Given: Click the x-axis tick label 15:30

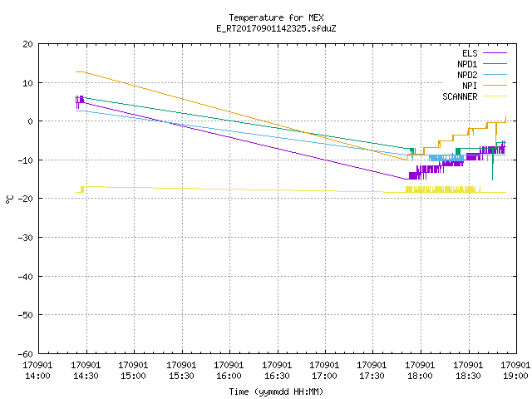Looking at the screenshot, I should click(x=181, y=376).
